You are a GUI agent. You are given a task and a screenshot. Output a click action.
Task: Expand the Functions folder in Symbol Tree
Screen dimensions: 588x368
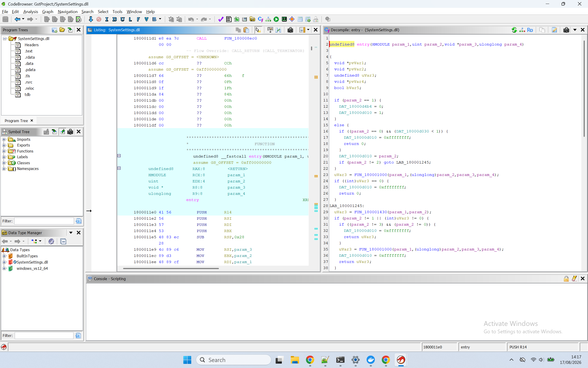(x=4, y=151)
